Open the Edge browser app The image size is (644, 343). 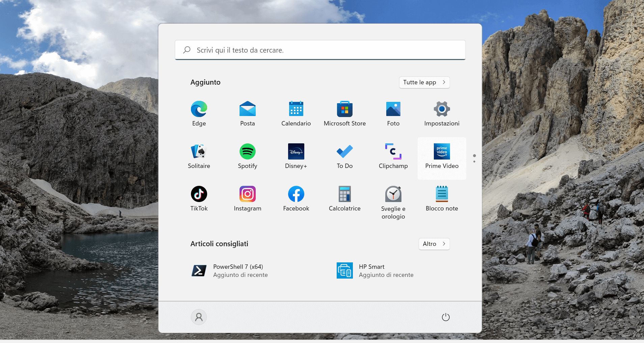(x=199, y=114)
